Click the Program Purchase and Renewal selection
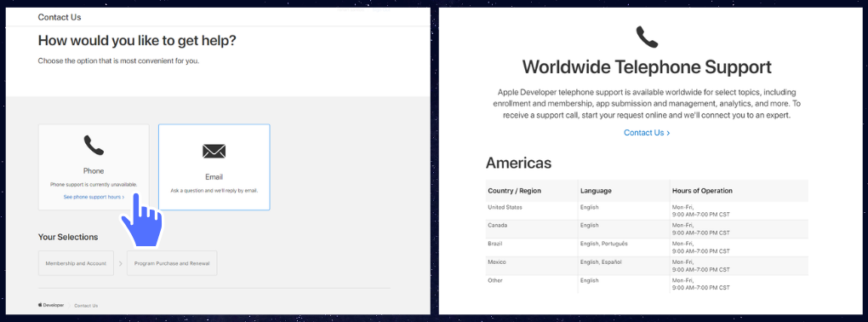This screenshot has height=322, width=868. 172,263
